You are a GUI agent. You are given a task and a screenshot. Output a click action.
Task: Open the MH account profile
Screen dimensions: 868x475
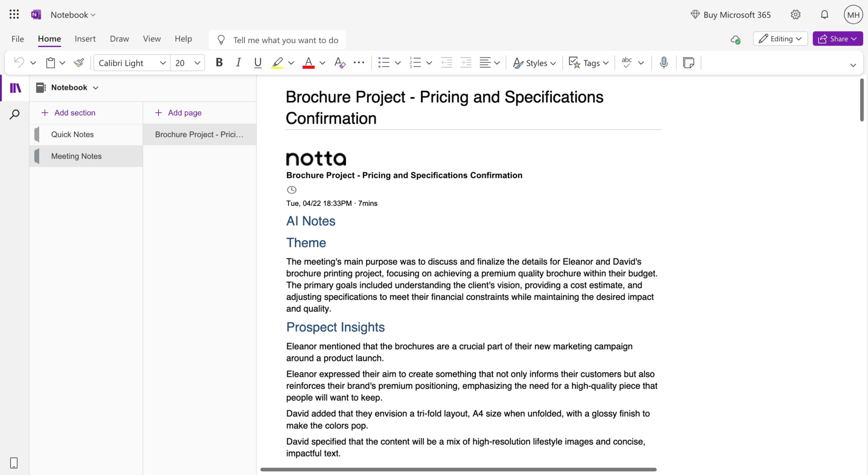[x=853, y=15]
